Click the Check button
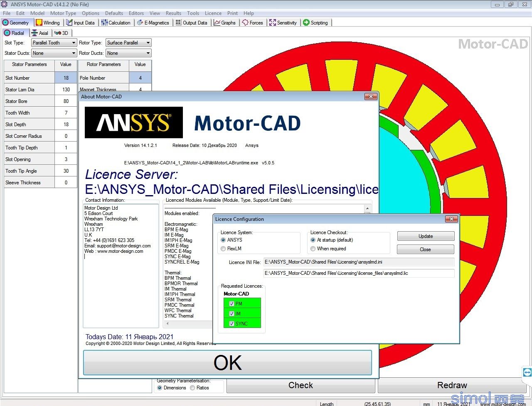Viewport: 532px width, 406px height. tap(300, 385)
